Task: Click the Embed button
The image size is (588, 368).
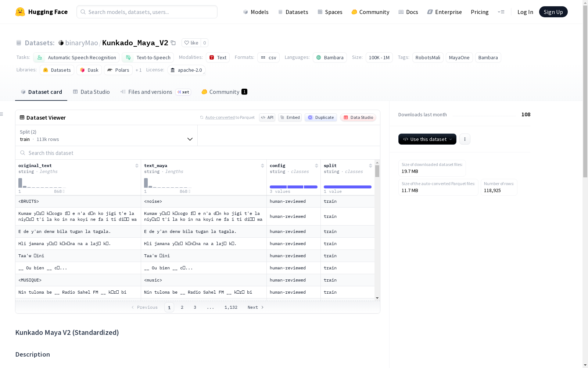Action: (x=290, y=117)
